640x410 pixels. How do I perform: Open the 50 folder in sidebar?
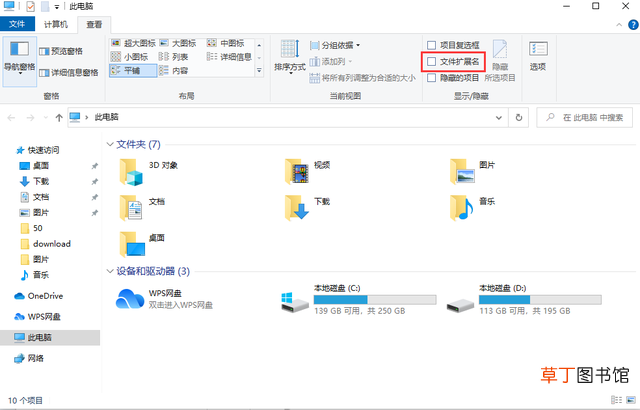[31, 228]
